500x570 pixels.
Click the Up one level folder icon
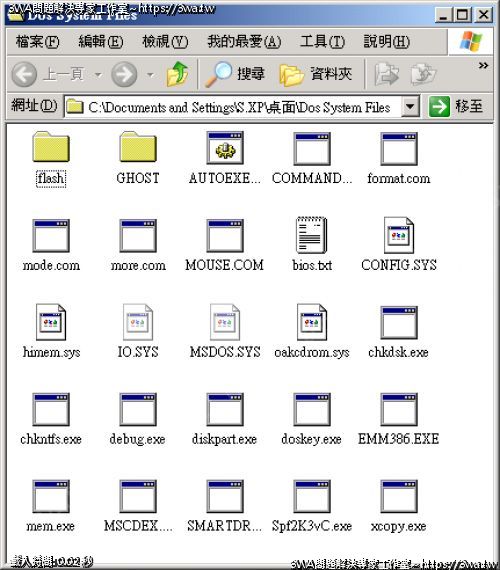(177, 74)
